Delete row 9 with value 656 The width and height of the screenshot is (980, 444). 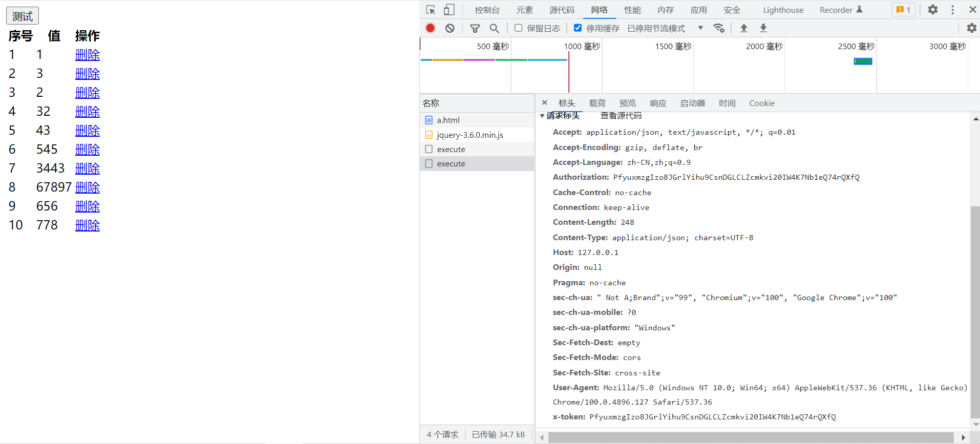point(88,206)
